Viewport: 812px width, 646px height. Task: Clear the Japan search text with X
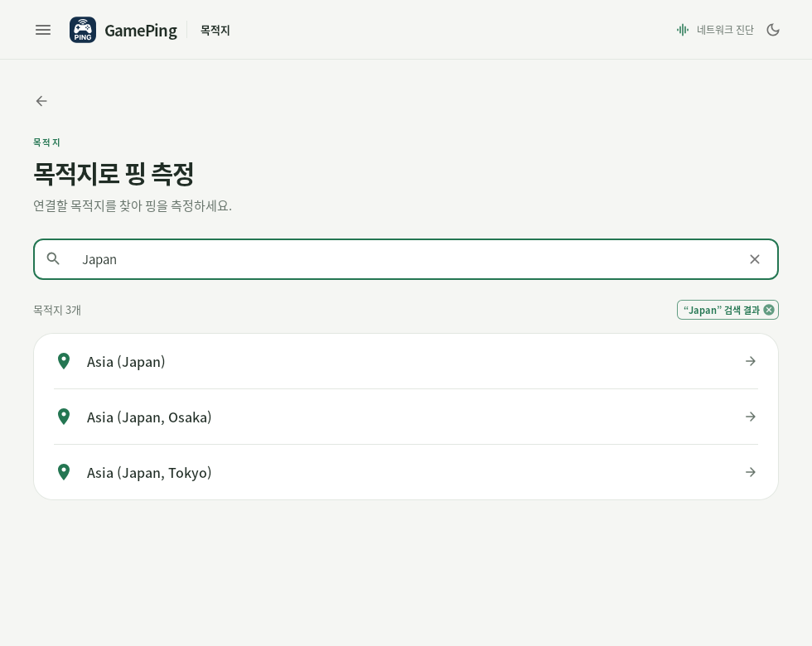pos(755,259)
